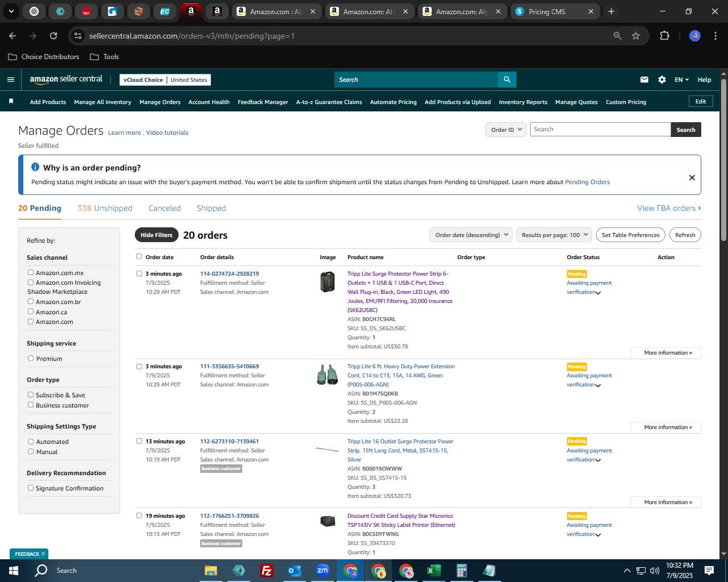Screen dimensions: 728x582
Task: Reload the page with the browser refresh icon
Action: (x=53, y=36)
